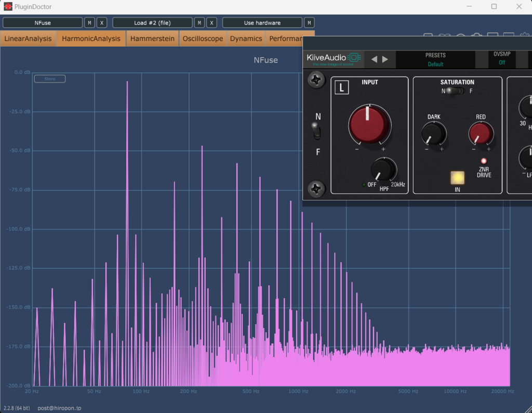Select the Use hardware option
This screenshot has height=413, width=532.
click(262, 23)
